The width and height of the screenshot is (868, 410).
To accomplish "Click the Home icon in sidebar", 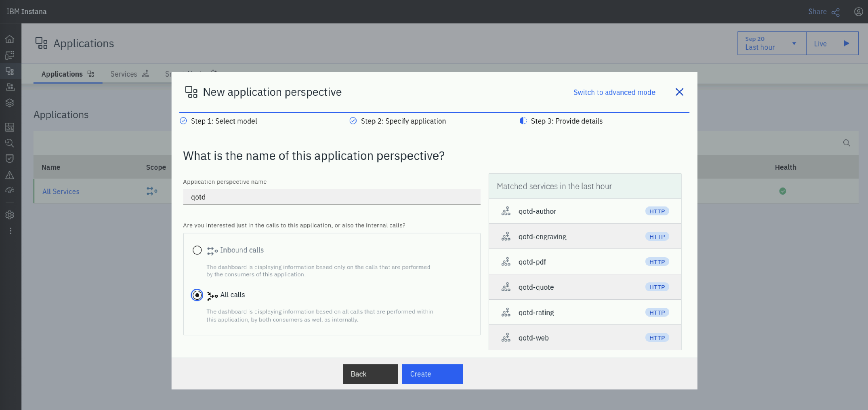I will (x=10, y=39).
